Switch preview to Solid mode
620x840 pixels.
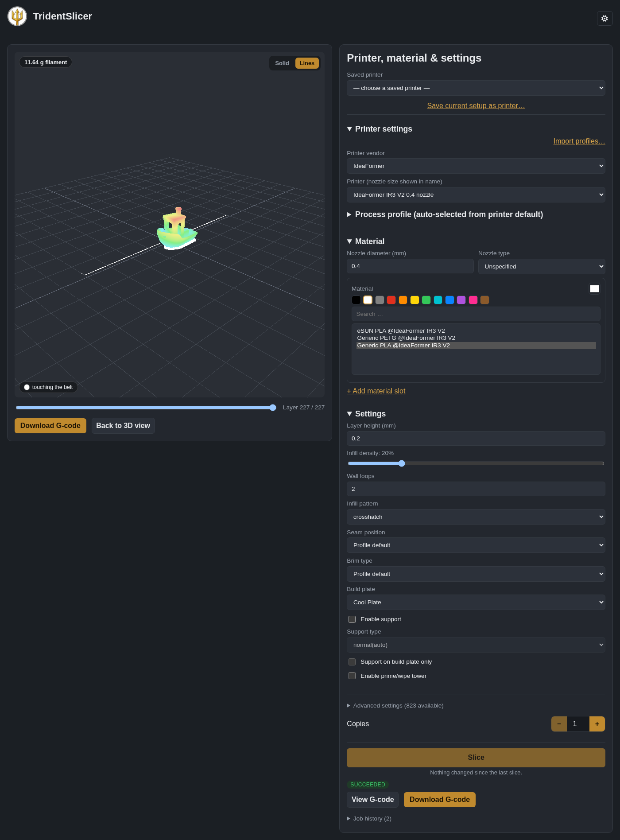[x=282, y=63]
